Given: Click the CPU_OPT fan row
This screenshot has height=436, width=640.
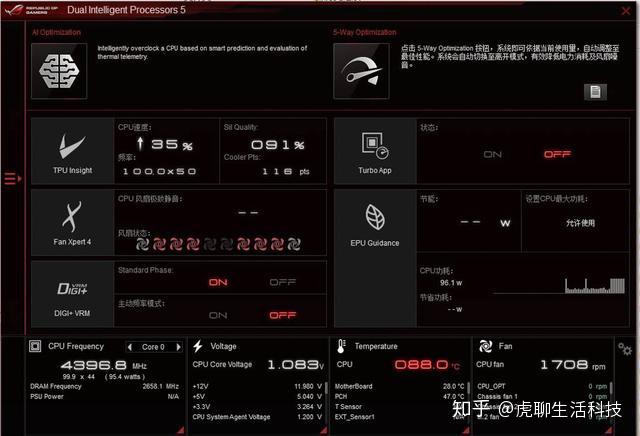Looking at the screenshot, I should [x=542, y=386].
